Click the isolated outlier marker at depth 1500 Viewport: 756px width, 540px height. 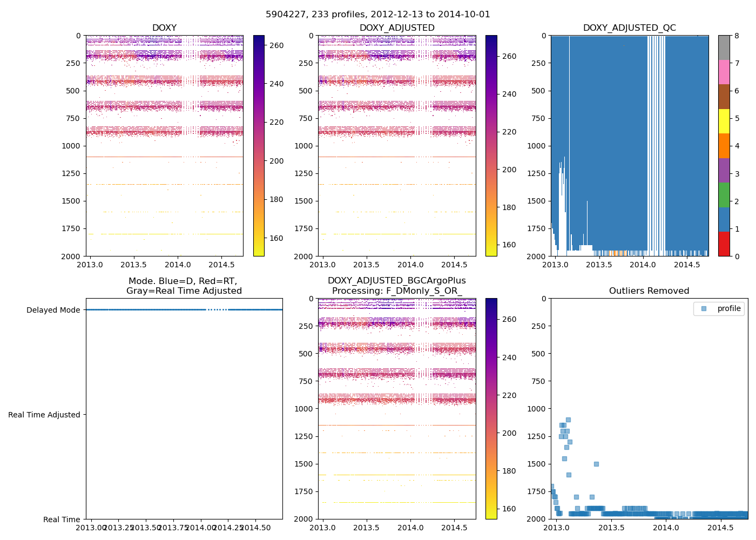(x=596, y=464)
